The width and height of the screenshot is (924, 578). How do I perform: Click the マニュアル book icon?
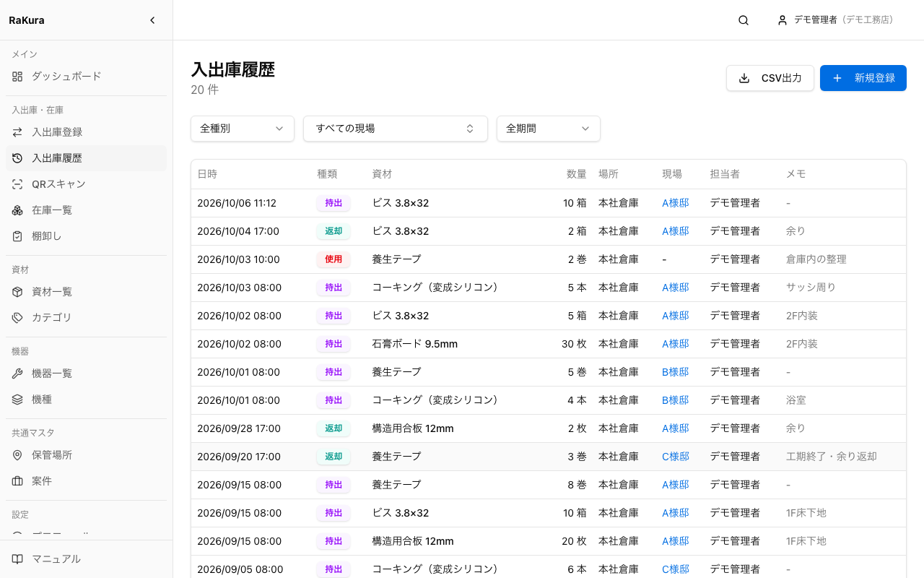[x=17, y=559]
